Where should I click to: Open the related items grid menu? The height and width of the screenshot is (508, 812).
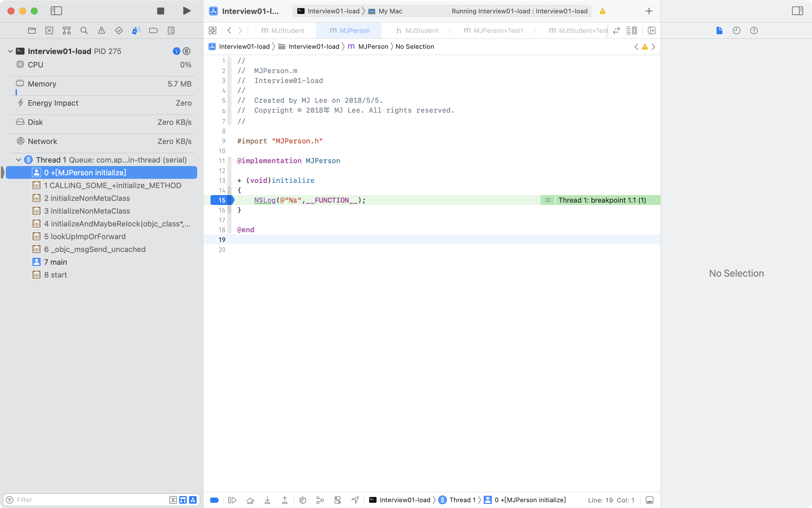pos(212,30)
